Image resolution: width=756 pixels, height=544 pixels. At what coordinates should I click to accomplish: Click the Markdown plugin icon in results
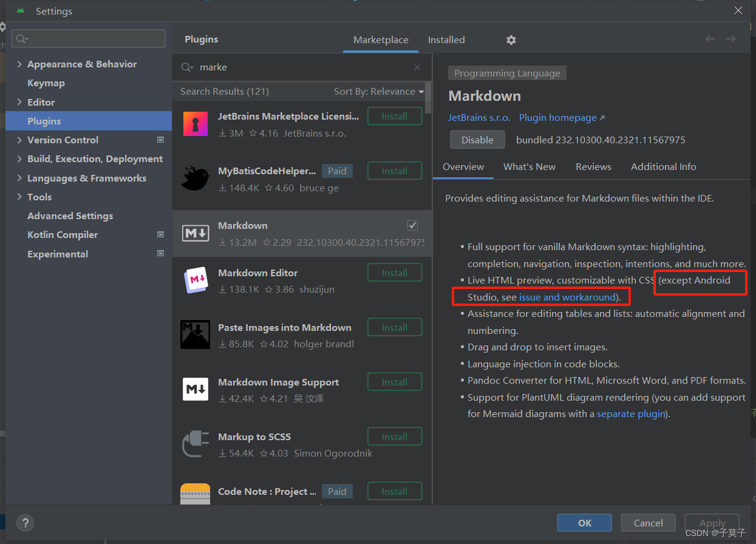(195, 233)
